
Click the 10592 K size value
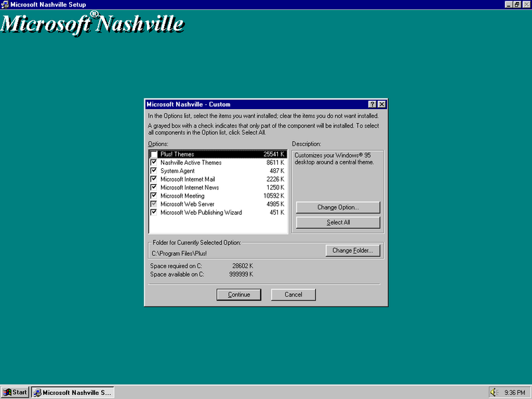coord(274,196)
